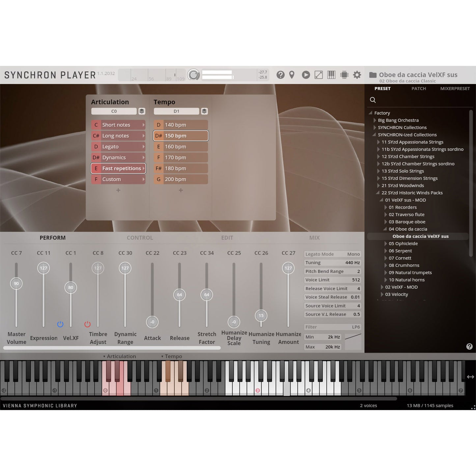This screenshot has width=476, height=476.
Task: Toggle the blue Vel.XF power button
Action: point(60,324)
